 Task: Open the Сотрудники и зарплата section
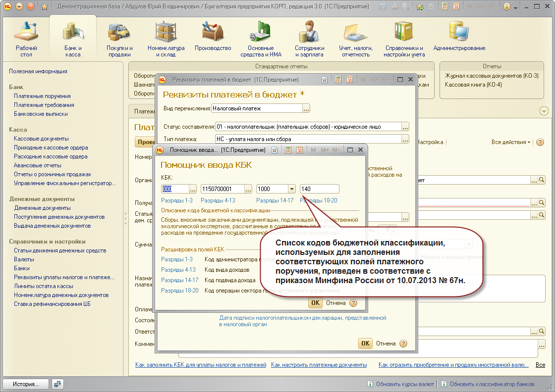coord(309,39)
